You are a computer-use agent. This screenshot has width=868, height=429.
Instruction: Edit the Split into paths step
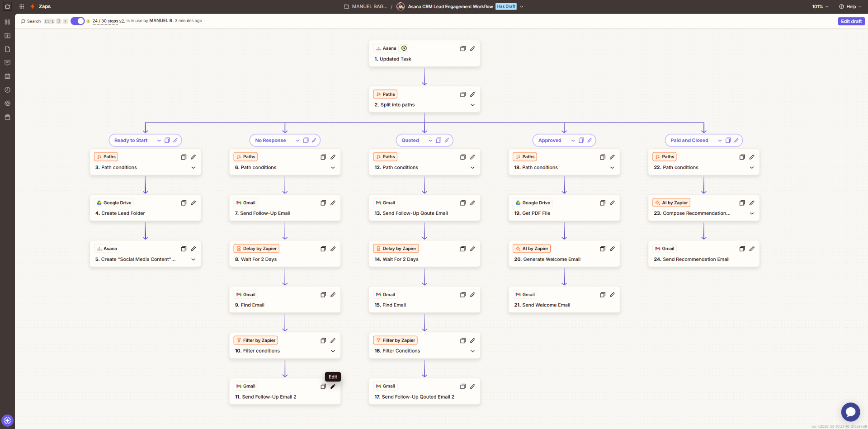point(472,94)
